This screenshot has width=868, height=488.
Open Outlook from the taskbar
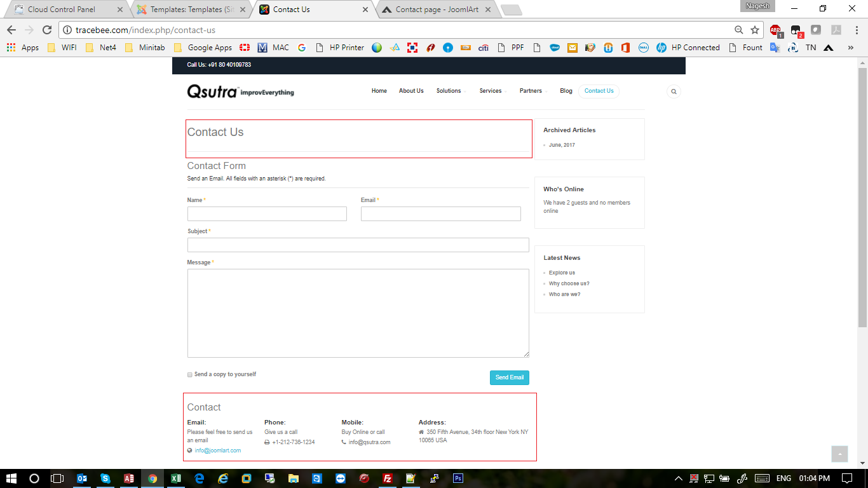[82, 478]
